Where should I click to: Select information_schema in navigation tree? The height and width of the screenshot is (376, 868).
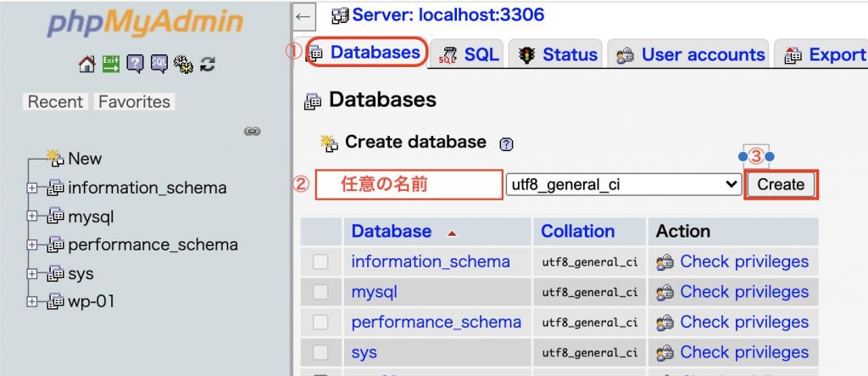[x=147, y=188]
